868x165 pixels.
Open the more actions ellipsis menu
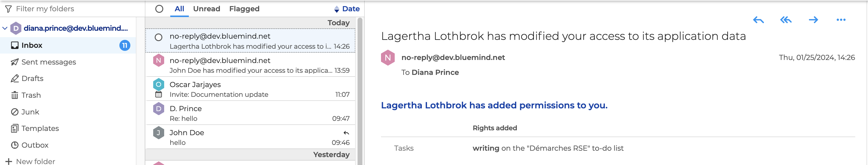coord(841,20)
